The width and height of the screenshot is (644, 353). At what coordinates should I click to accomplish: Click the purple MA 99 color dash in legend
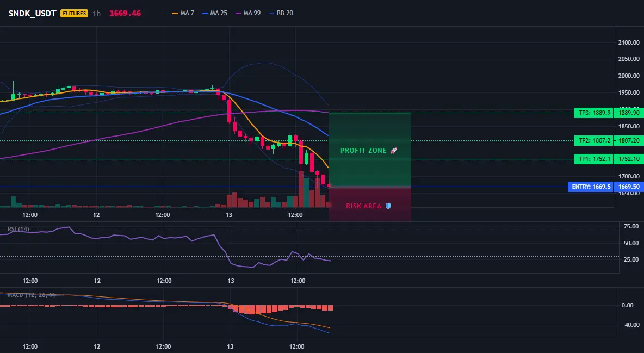(239, 13)
